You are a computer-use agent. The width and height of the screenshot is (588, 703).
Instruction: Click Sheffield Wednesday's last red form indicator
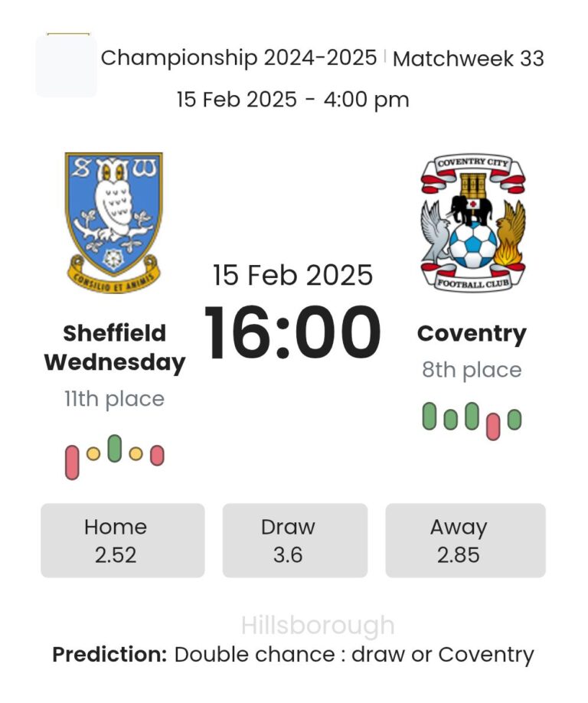point(157,456)
